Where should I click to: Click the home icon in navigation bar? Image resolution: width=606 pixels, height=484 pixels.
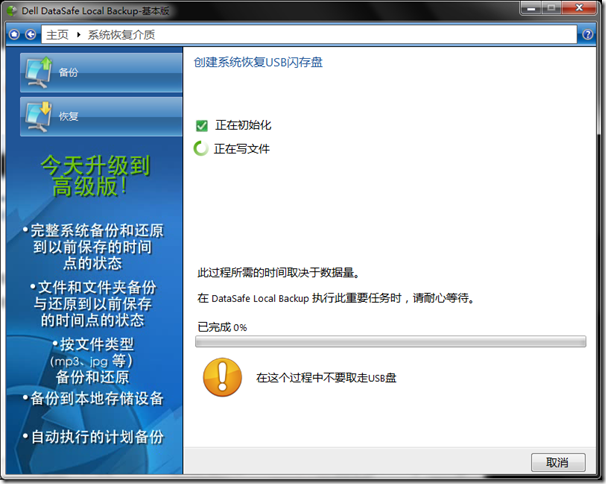(14, 35)
